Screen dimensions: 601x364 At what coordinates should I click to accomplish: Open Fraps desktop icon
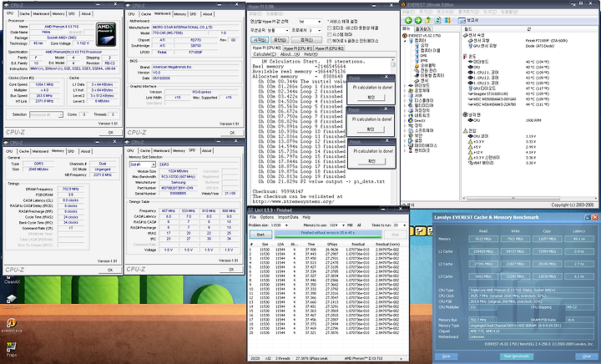click(12, 349)
